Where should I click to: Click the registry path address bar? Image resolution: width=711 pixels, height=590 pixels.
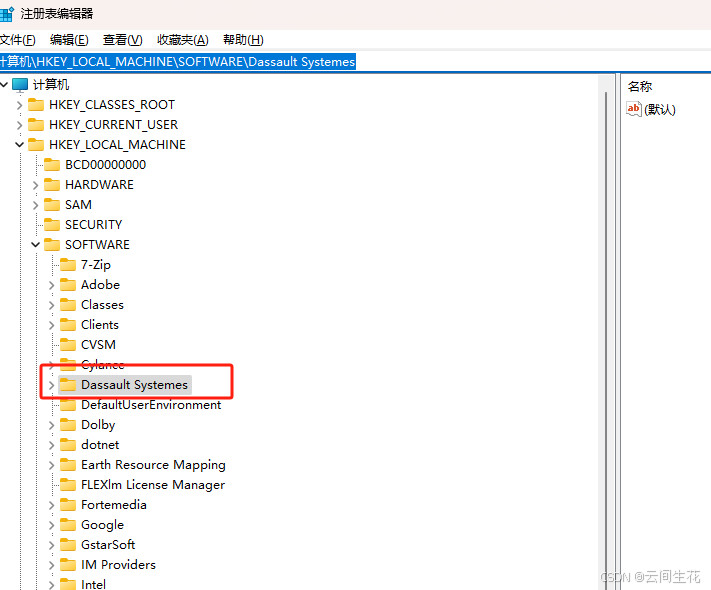(x=356, y=61)
